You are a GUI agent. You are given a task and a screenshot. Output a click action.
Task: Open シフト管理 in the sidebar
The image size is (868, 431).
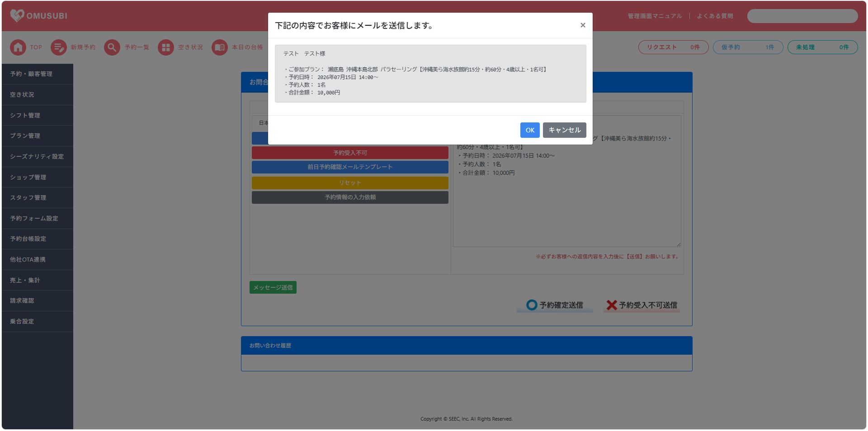click(38, 115)
